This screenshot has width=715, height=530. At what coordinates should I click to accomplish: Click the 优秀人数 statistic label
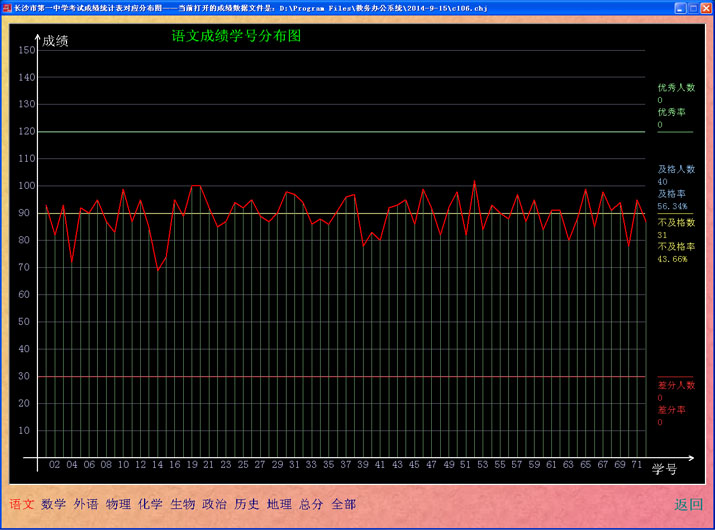coord(676,88)
